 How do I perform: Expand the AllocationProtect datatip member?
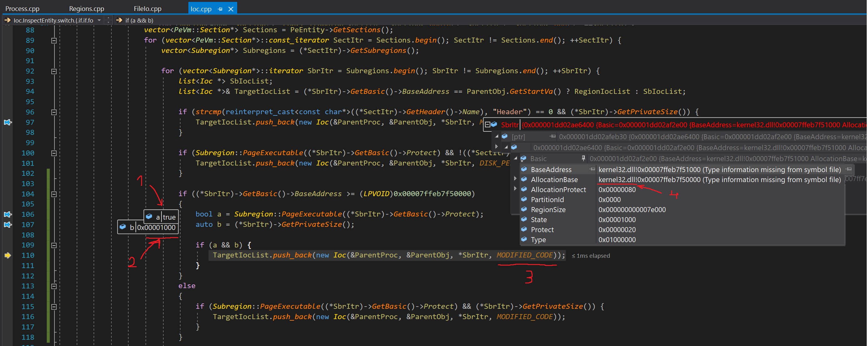tap(515, 189)
